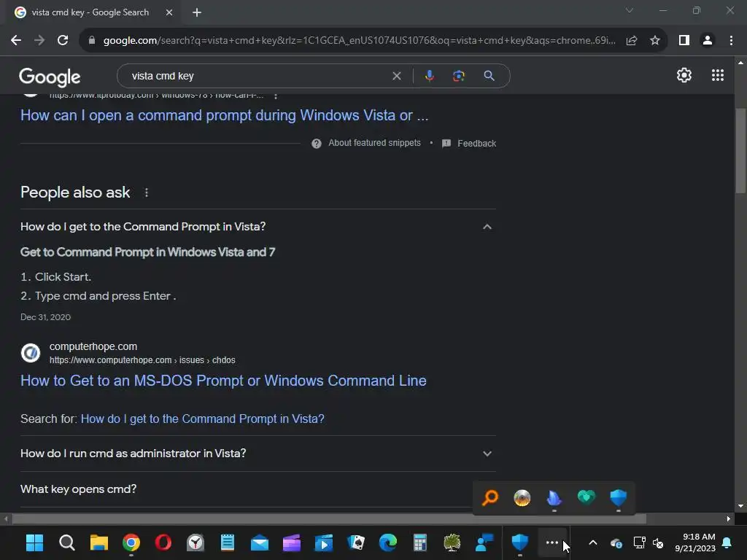Open Chrome's three-dot menu

(x=731, y=41)
